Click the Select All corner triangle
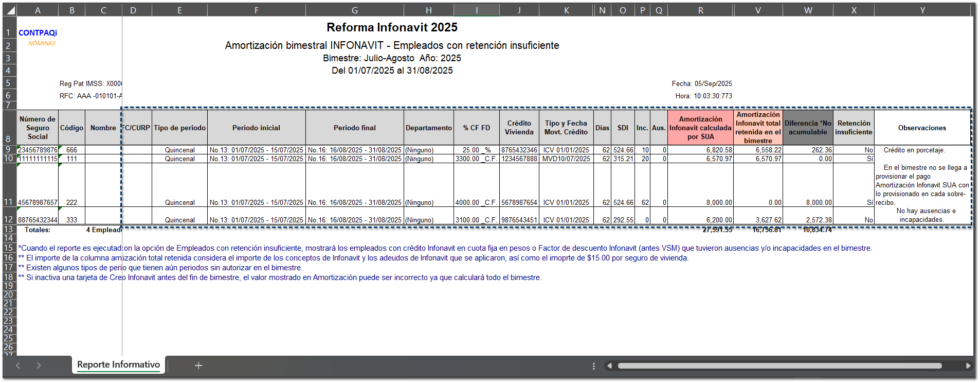Viewport: 980px width, 383px height. pyautogui.click(x=10, y=10)
